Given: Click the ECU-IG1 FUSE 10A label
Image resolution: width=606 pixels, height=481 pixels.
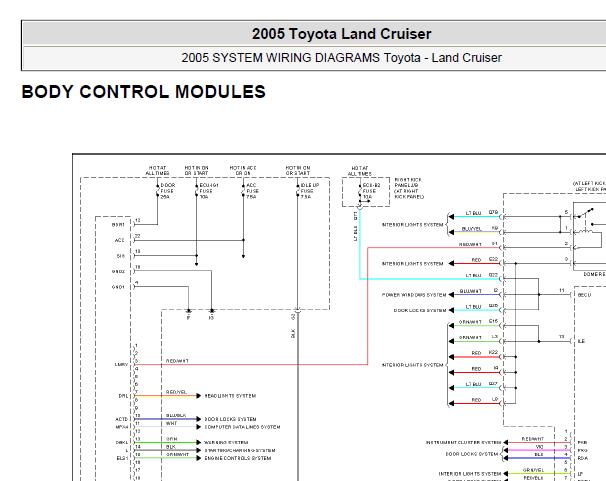Looking at the screenshot, I should (x=209, y=191).
